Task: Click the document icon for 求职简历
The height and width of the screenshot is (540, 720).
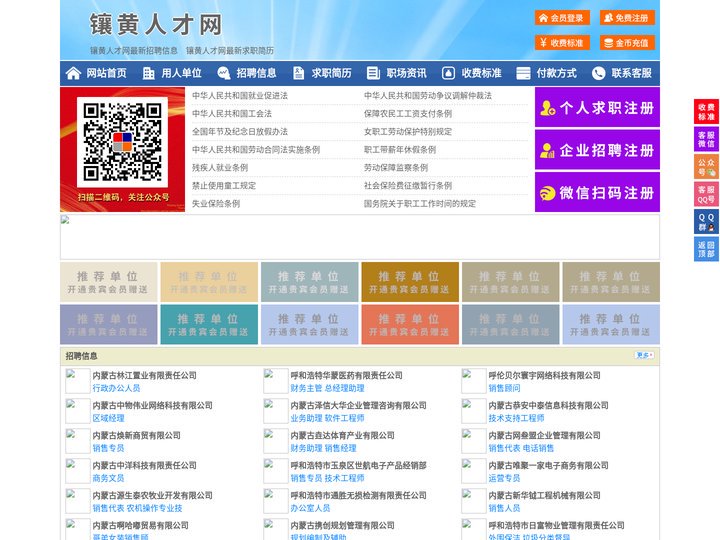Action: point(298,73)
